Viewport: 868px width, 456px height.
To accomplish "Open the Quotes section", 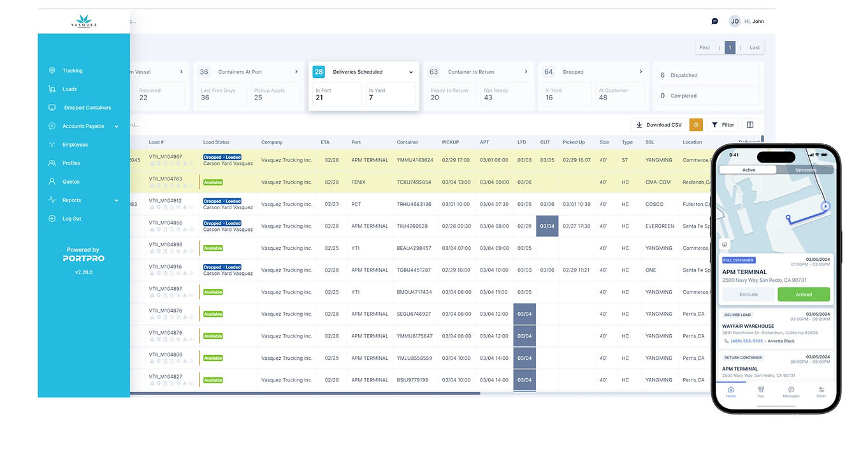I will (71, 182).
